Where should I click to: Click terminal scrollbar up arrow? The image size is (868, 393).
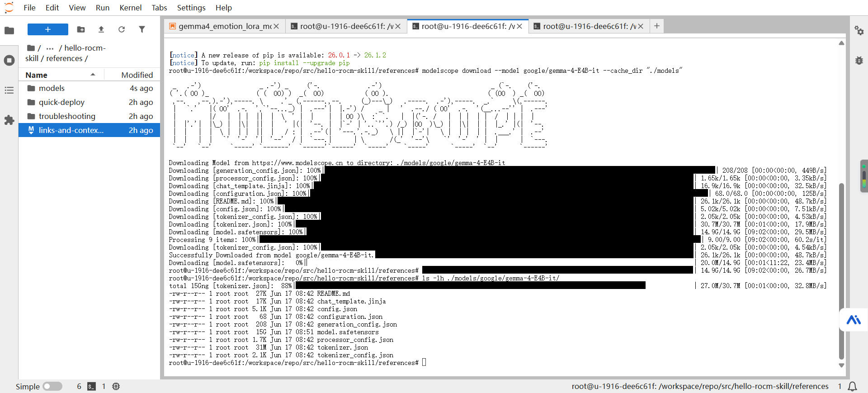841,43
